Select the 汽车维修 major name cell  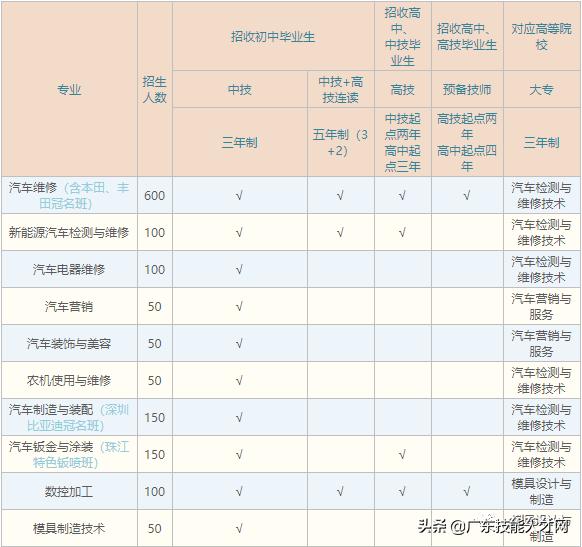pos(69,195)
